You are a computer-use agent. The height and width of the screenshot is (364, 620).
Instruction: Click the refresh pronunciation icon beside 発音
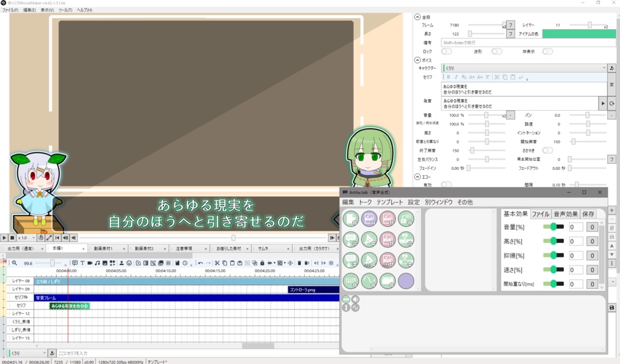coord(612,103)
